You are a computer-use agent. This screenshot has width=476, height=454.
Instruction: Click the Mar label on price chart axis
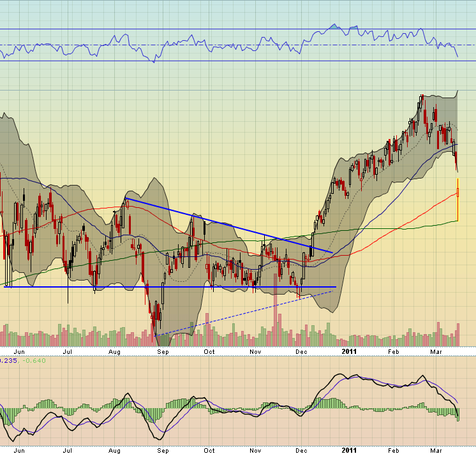coord(436,352)
